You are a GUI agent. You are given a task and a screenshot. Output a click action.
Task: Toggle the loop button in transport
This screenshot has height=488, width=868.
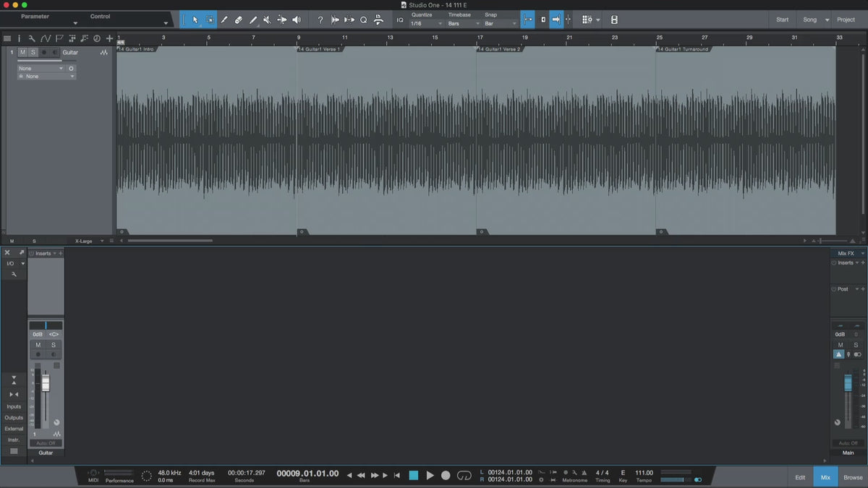pyautogui.click(x=464, y=475)
